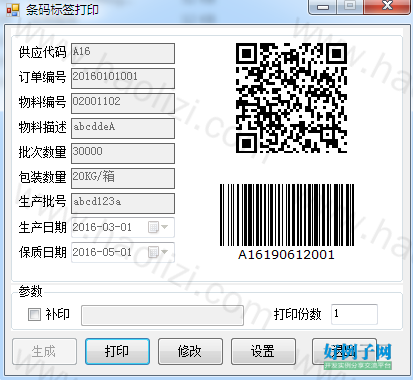Click the 保质日期 value 2016-05-01
The height and width of the screenshot is (380, 413).
pos(102,252)
